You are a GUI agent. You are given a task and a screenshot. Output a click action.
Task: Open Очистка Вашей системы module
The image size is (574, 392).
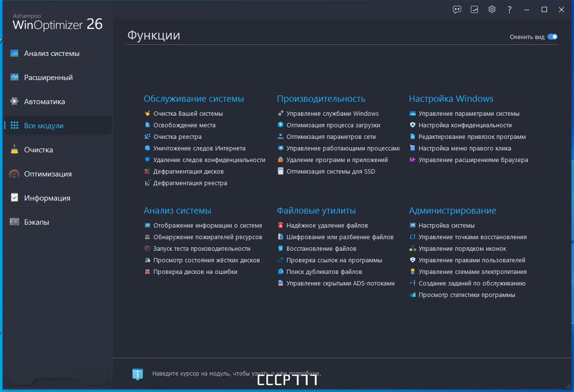188,113
